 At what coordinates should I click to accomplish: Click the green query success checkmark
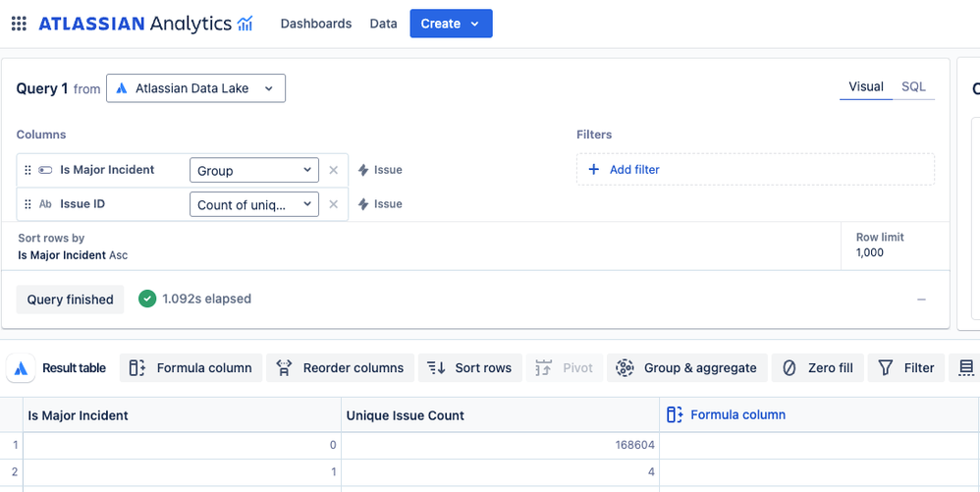coord(147,299)
